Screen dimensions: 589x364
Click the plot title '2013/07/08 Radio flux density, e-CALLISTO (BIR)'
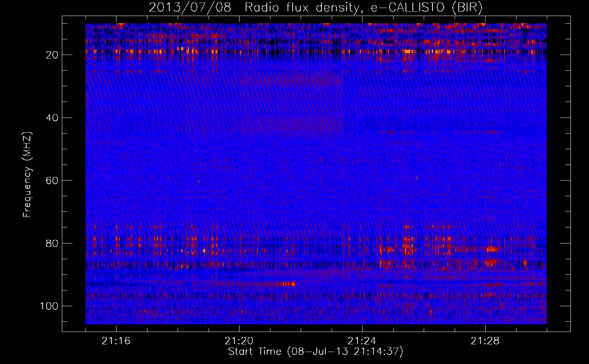(316, 7)
